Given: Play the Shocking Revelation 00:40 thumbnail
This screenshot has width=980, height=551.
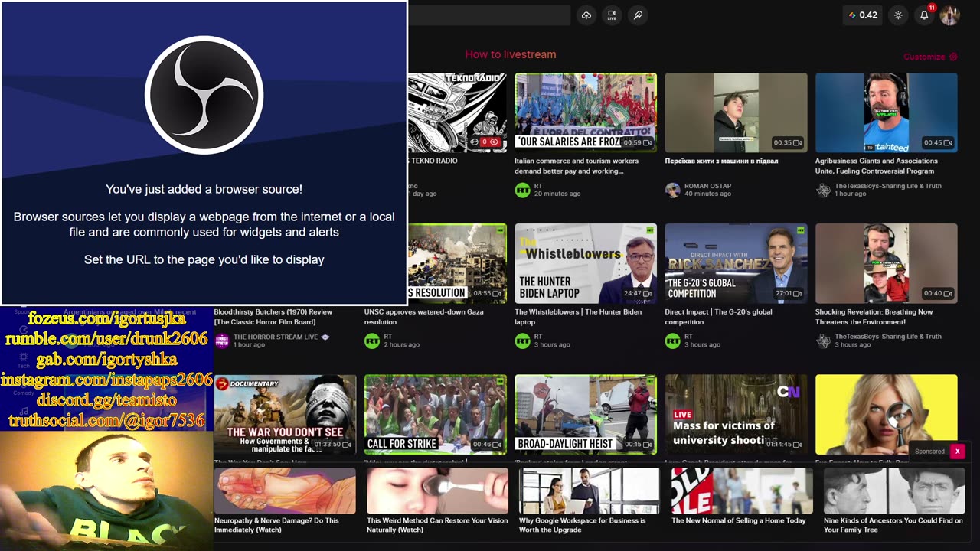Looking at the screenshot, I should [887, 263].
